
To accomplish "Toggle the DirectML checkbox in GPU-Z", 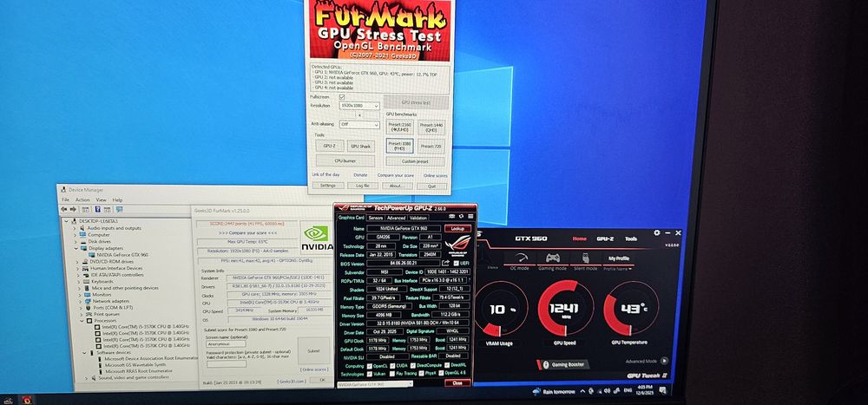I will point(447,366).
